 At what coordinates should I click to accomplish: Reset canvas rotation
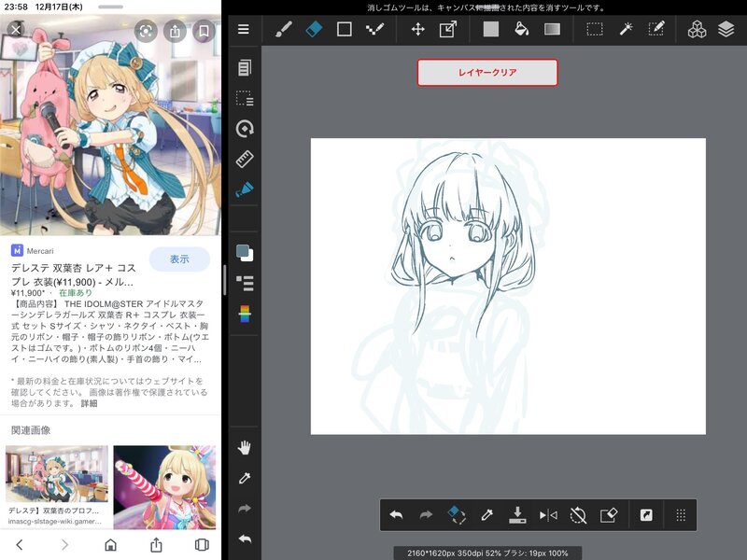click(578, 515)
